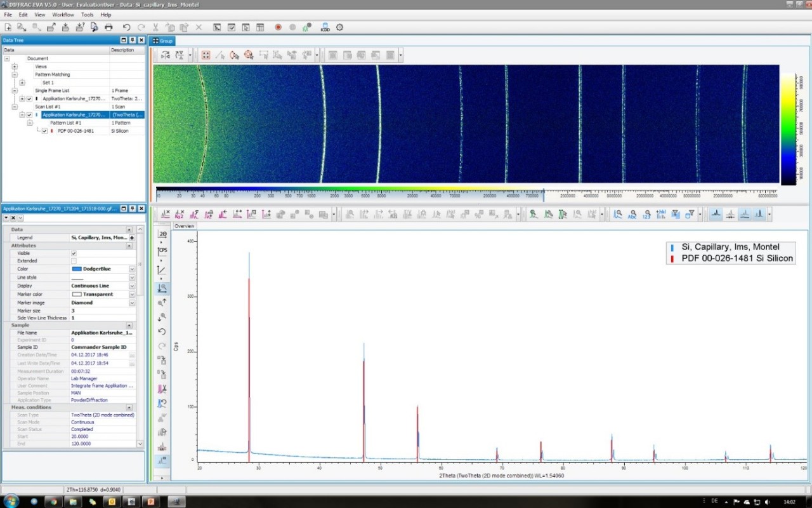Open the ICDD database icon
The image size is (812, 508).
(325, 27)
